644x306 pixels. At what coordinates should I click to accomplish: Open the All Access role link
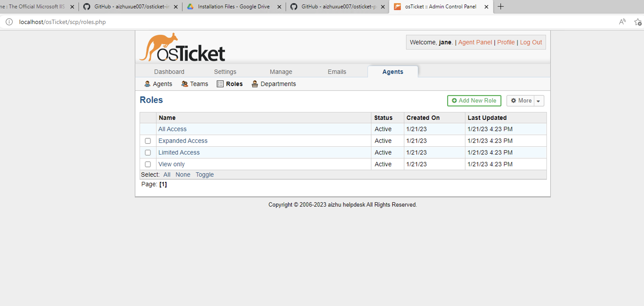click(x=172, y=129)
